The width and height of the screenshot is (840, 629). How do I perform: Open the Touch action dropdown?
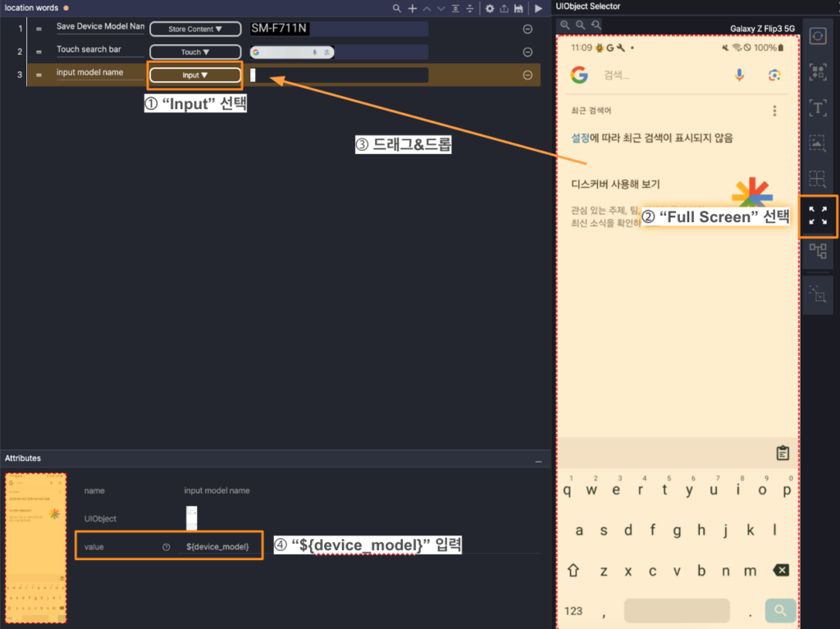coord(195,52)
